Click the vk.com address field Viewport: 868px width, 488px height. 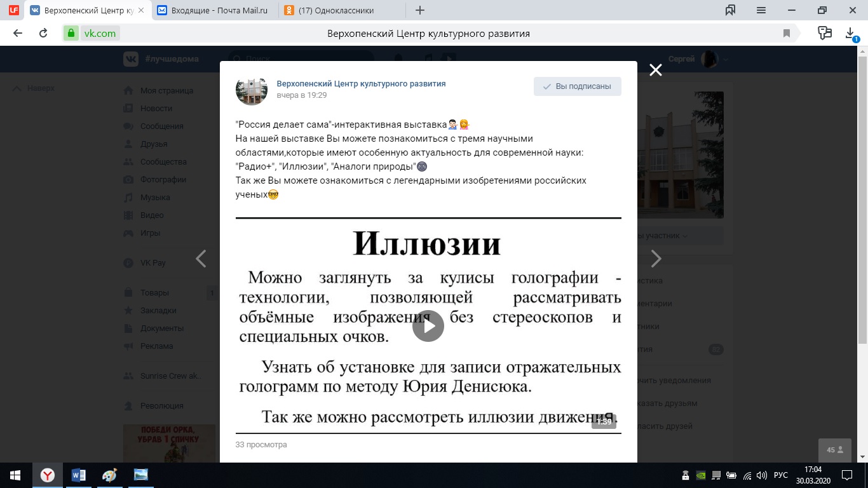100,34
